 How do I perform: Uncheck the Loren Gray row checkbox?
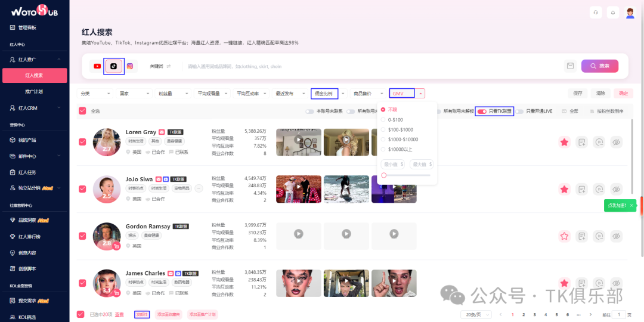[82, 142]
